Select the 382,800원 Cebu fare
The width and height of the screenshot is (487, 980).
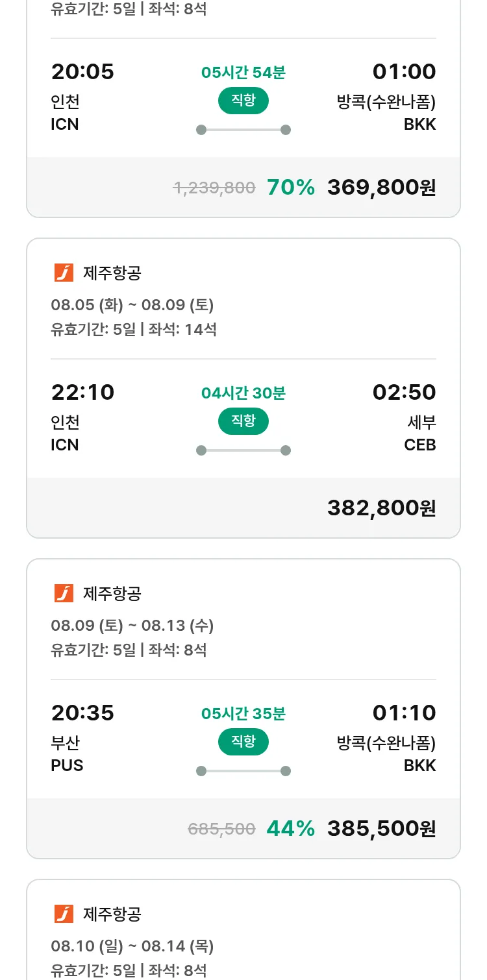381,508
